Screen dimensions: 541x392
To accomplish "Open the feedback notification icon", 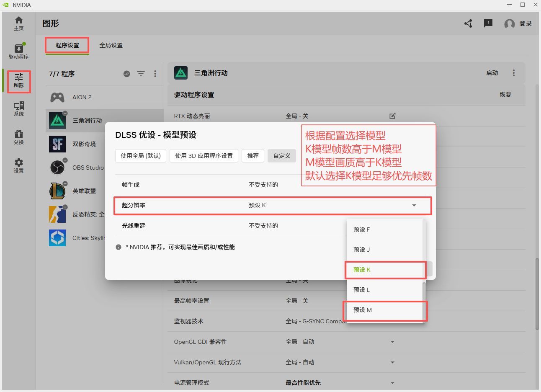I will 488,23.
